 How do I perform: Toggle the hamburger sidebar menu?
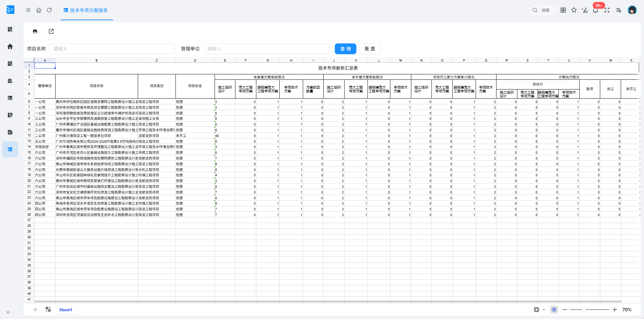[28, 10]
